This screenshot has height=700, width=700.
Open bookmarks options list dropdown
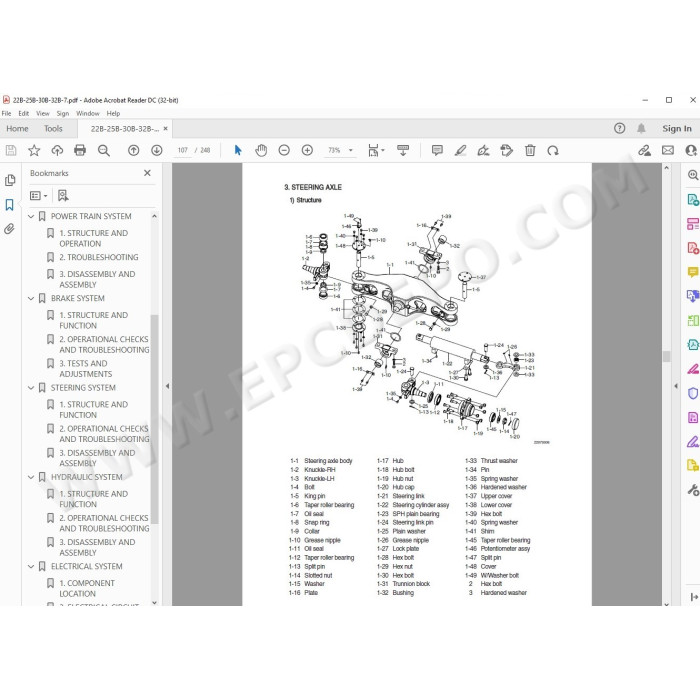coord(38,196)
